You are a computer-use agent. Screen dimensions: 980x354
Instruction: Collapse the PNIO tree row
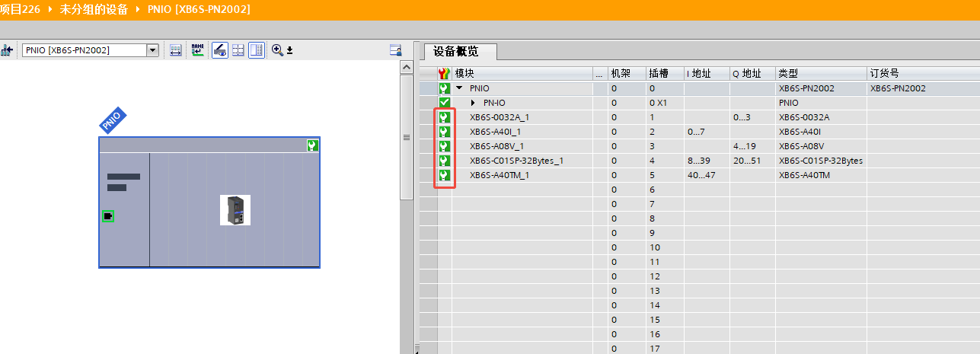(x=459, y=88)
